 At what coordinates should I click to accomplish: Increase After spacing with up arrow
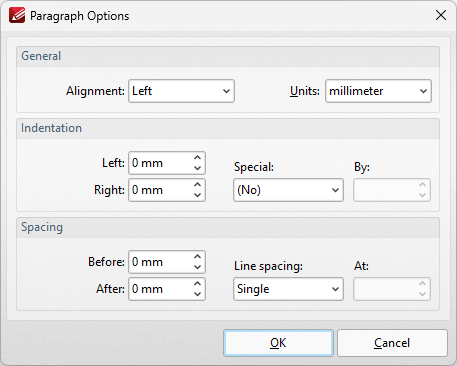tap(197, 283)
